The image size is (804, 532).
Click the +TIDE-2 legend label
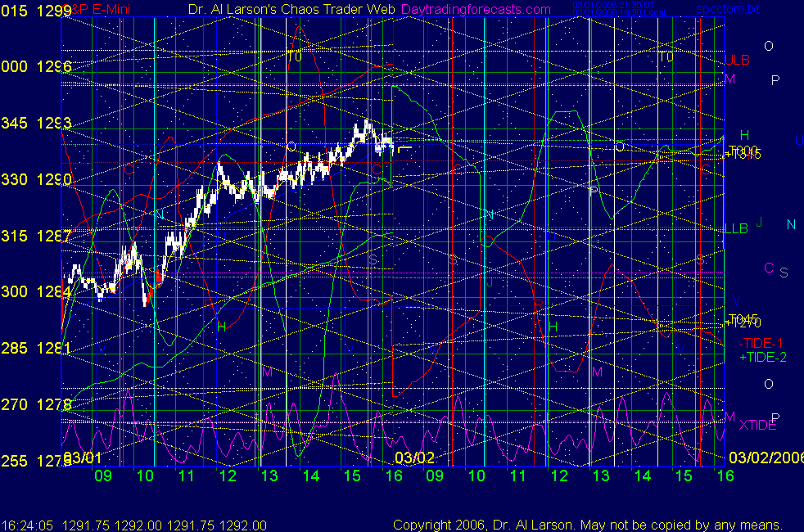[762, 357]
